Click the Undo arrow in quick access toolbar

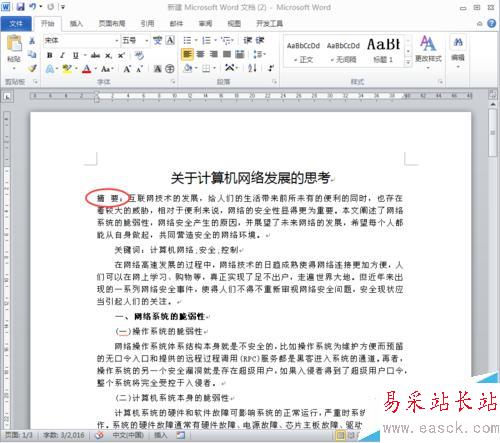[33, 7]
